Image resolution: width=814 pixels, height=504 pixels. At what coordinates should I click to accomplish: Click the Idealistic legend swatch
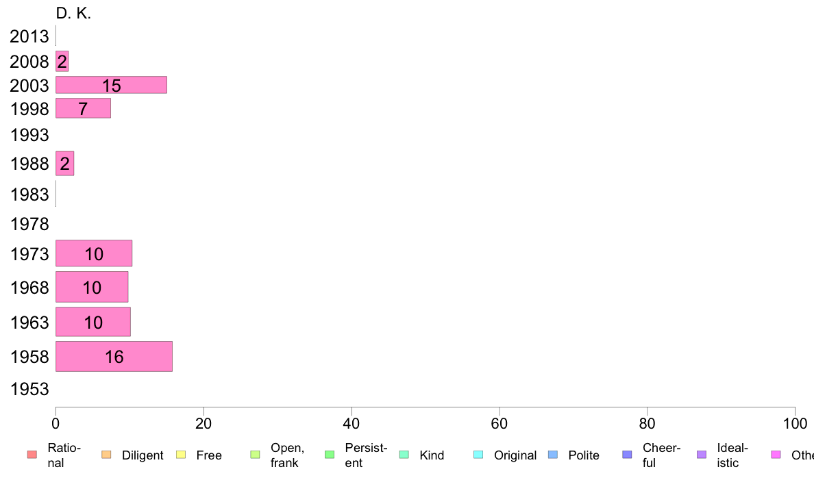702,455
